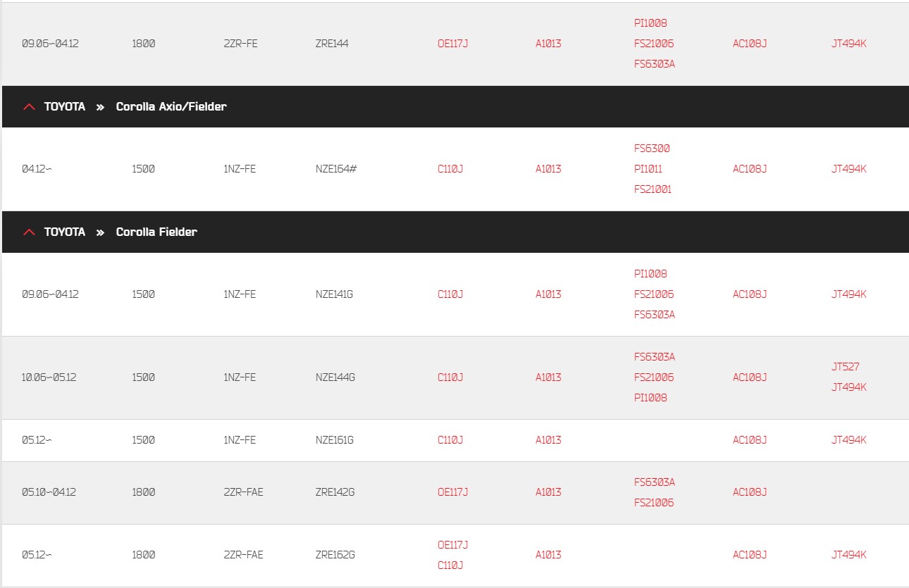Click FS6303A in the NZE141G row

click(654, 315)
